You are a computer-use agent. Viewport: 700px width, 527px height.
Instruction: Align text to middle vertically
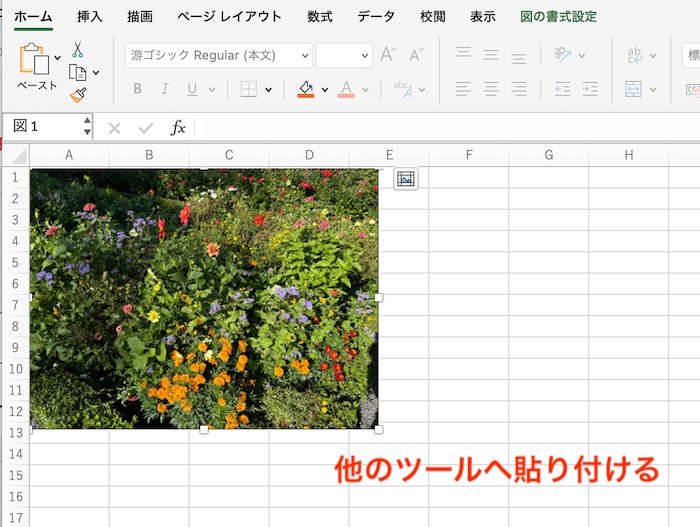click(491, 55)
